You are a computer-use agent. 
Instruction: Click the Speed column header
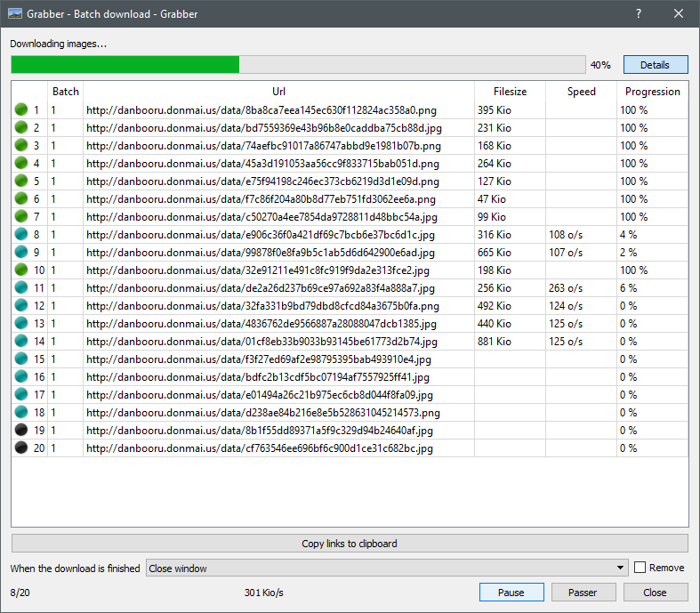point(581,92)
